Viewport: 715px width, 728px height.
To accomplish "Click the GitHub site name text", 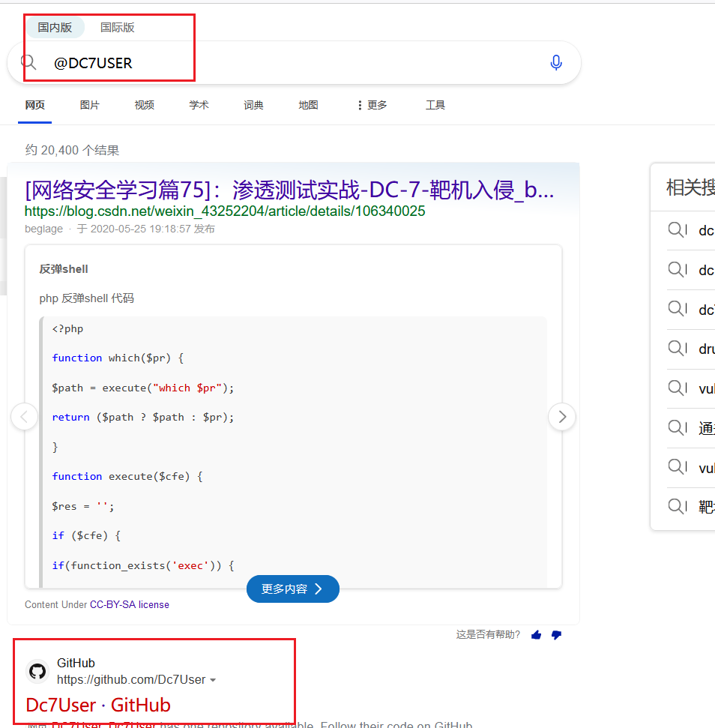I will [x=76, y=663].
